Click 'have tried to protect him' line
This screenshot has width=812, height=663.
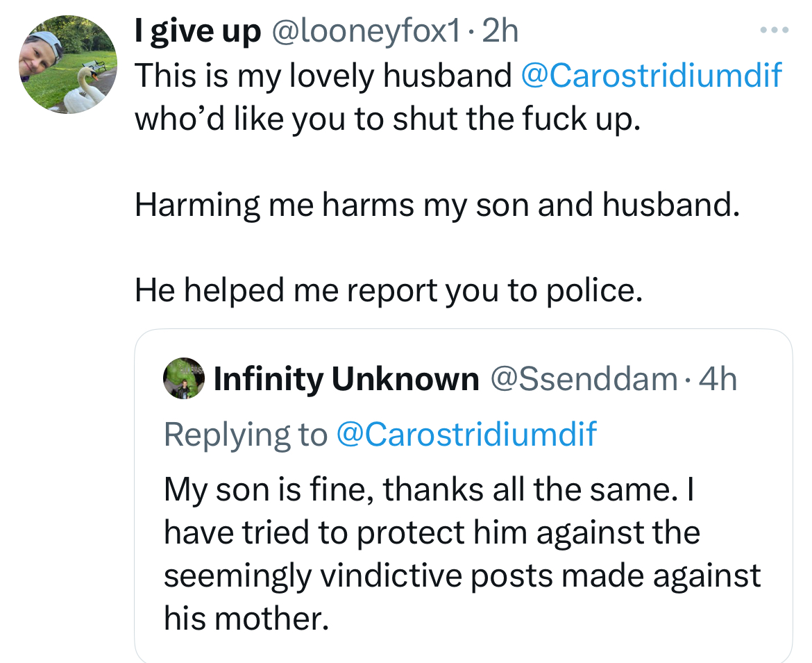[x=432, y=532]
